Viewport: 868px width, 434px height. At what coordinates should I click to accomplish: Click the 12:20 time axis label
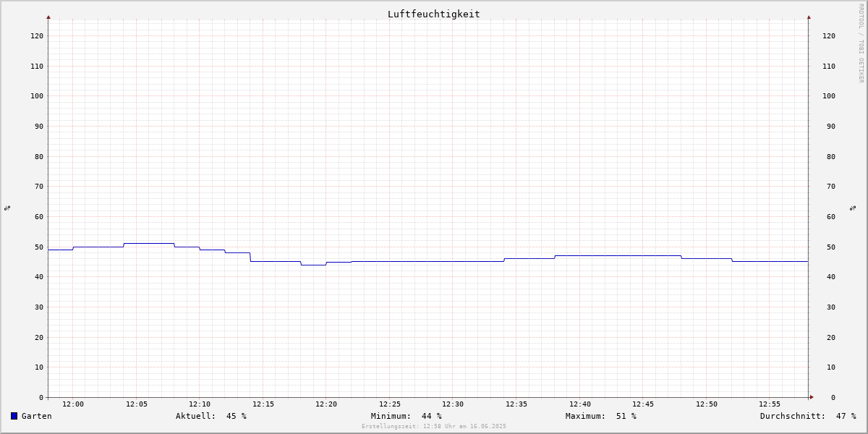326,404
